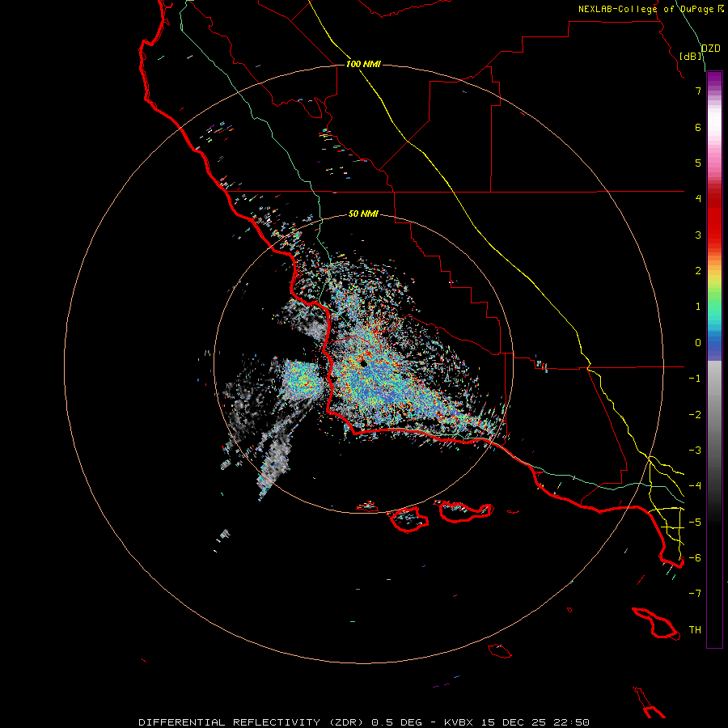Click the 50 NMI range ring label
Screen dimensions: 728x728
[363, 214]
